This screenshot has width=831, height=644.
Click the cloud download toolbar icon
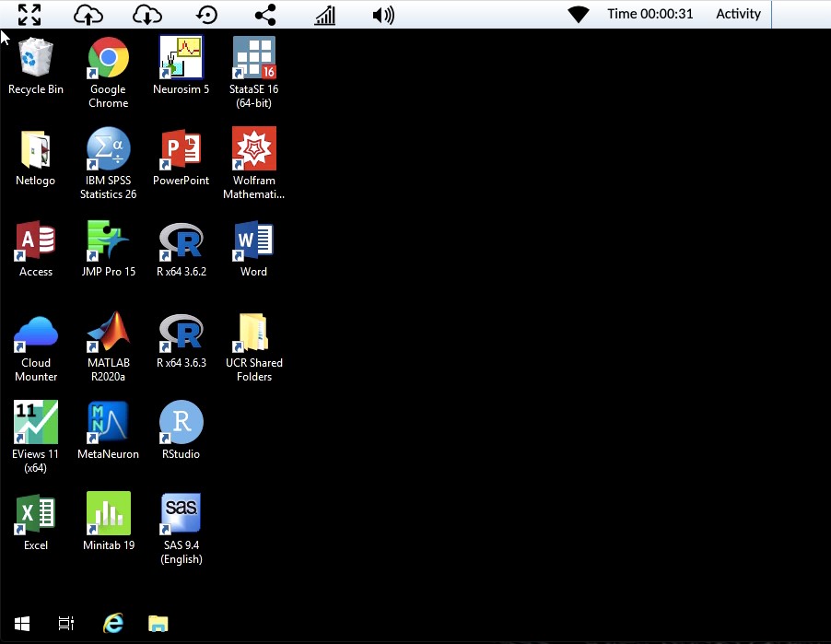[147, 15]
